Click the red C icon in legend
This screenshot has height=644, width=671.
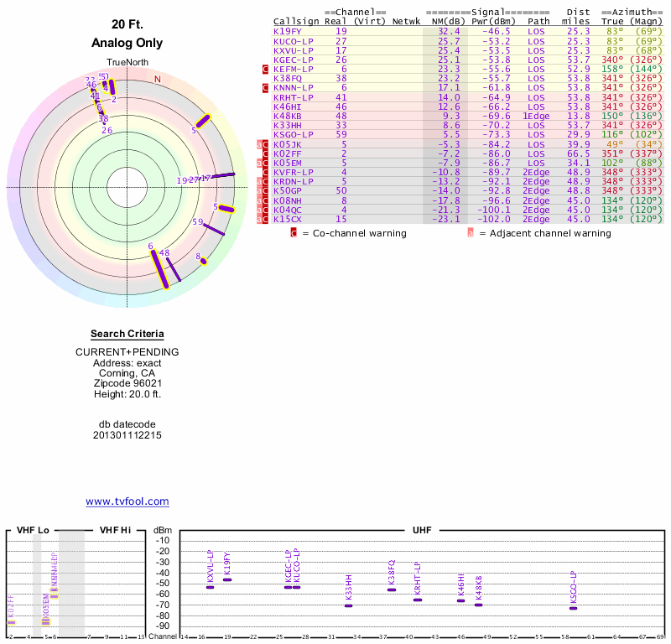pos(294,233)
